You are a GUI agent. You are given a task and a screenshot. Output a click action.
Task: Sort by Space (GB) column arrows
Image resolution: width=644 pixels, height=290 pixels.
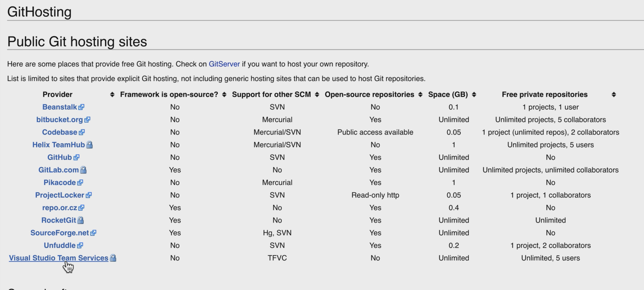point(474,95)
